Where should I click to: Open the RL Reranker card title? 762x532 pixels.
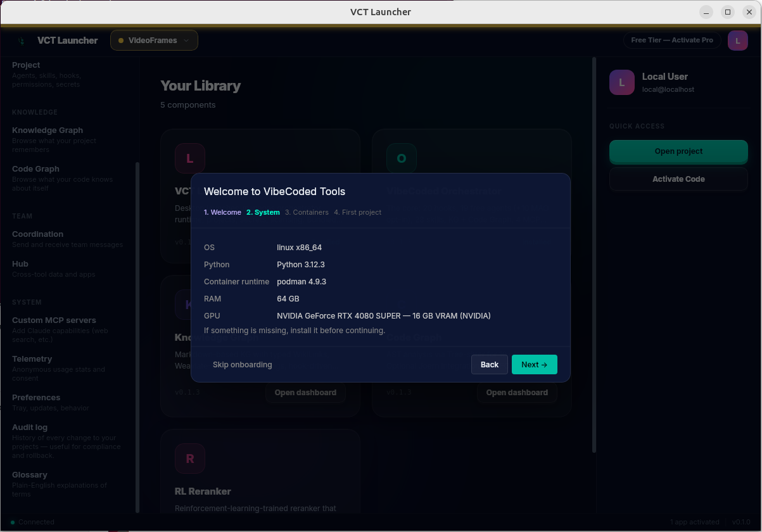[x=203, y=491]
